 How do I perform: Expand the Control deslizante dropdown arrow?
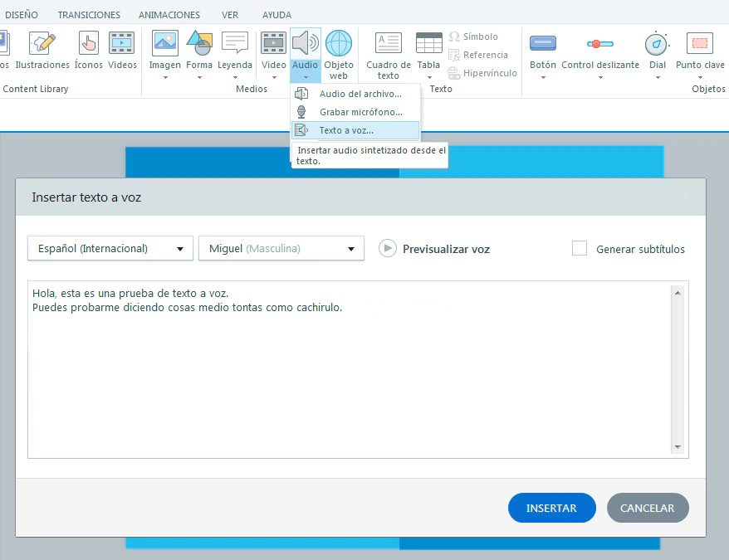600,78
